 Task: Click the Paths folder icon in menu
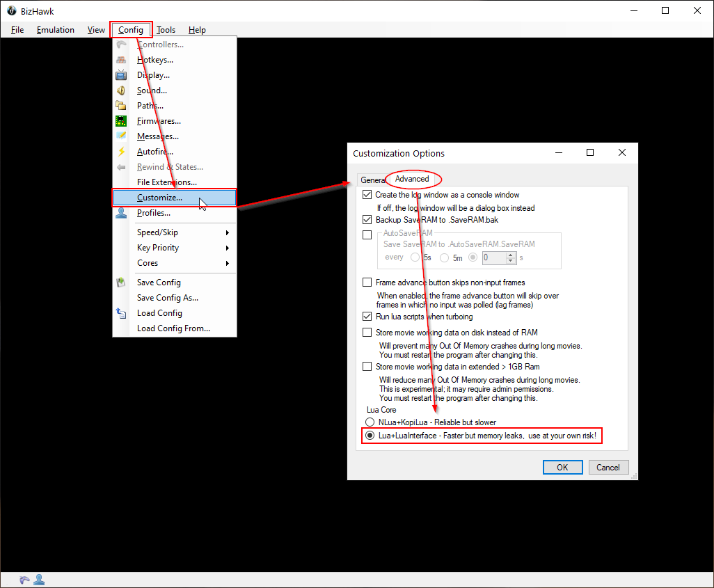coord(121,106)
